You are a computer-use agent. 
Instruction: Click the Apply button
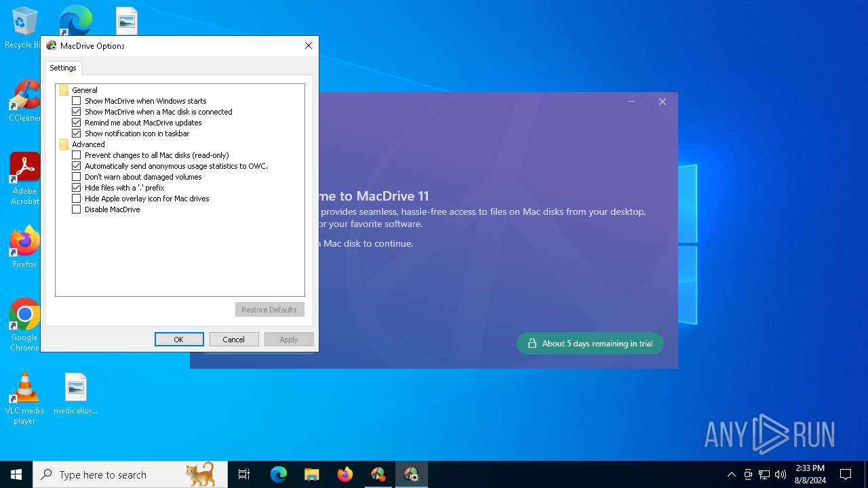(289, 340)
